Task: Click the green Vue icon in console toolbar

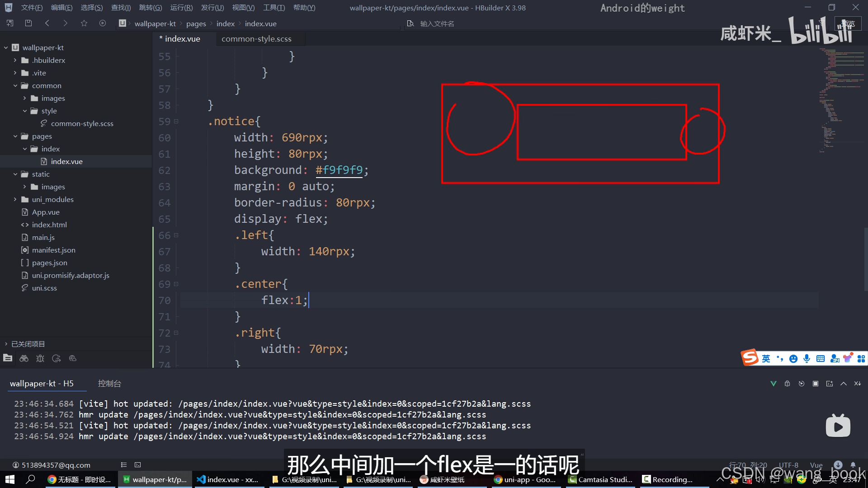Action: (x=774, y=384)
